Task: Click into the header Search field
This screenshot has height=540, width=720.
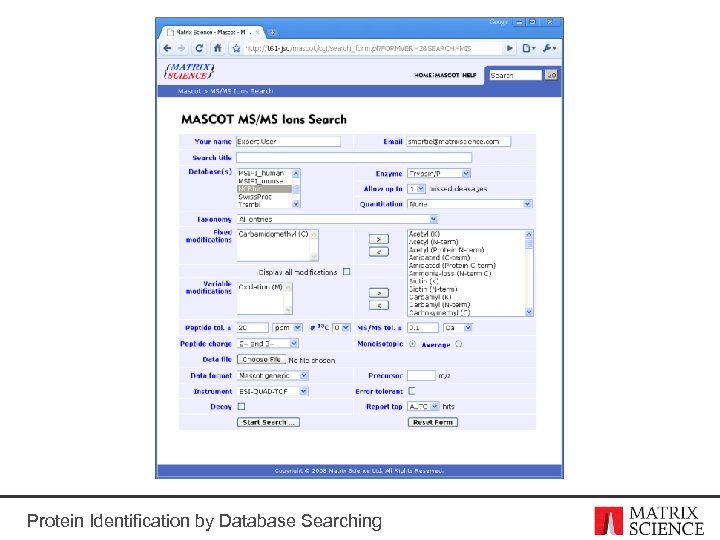Action: pos(515,75)
